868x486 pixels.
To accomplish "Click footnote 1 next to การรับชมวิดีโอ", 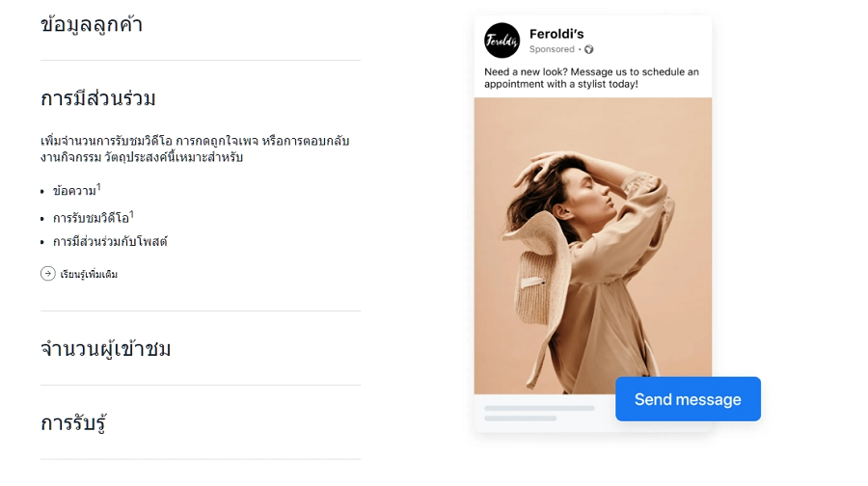I will [131, 214].
